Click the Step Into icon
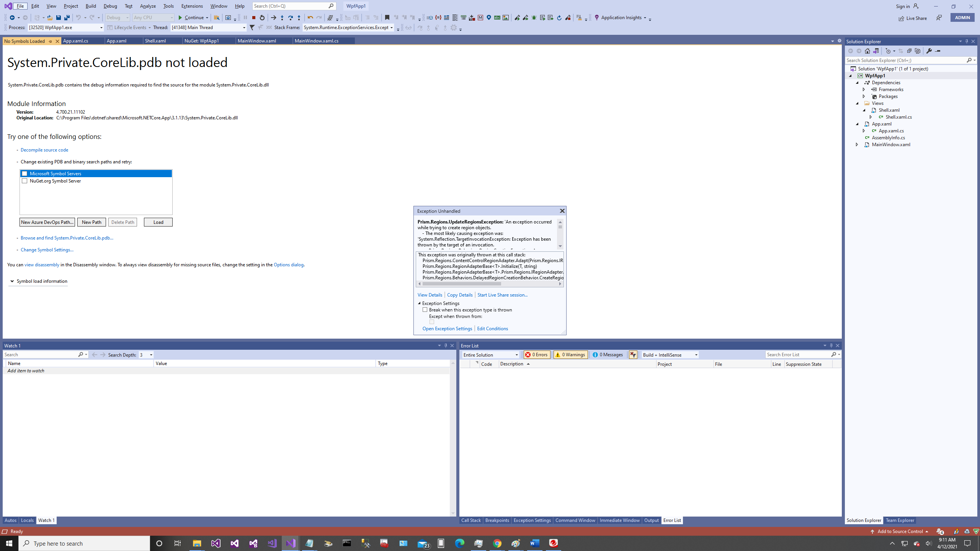Screen dimensions: 980x551 (282, 18)
